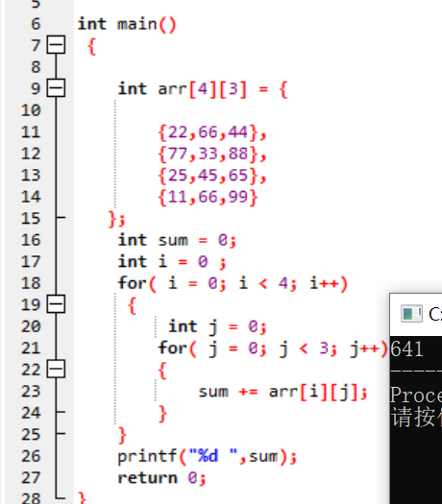
Task: Click line number 11 in the gutter
Action: coord(31,132)
